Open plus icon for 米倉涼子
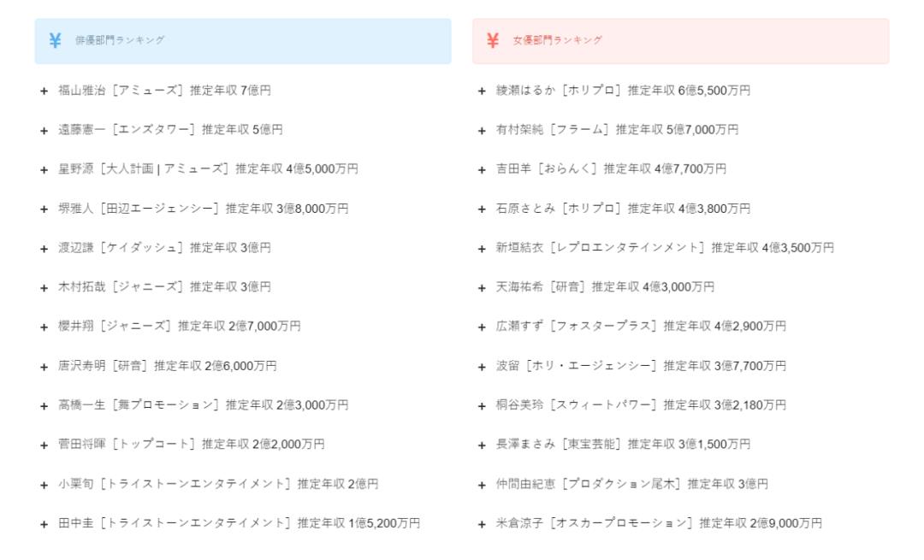Viewport: 924px width, 560px height. pyautogui.click(x=482, y=524)
